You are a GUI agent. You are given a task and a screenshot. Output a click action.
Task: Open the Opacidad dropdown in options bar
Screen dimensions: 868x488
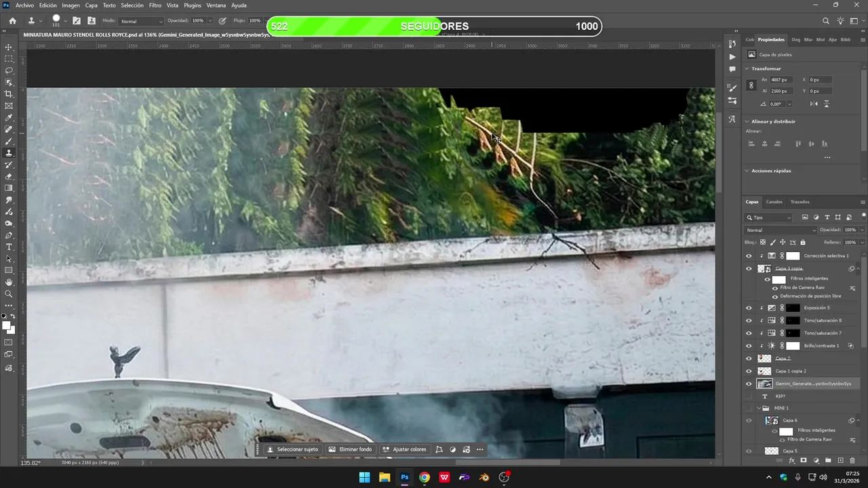(x=209, y=21)
